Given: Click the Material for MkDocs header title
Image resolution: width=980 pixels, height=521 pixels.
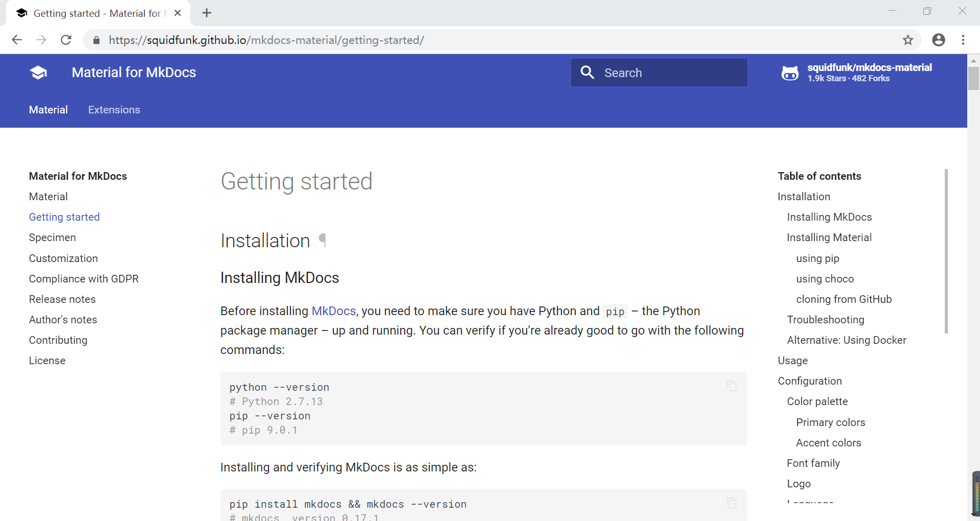Looking at the screenshot, I should click(x=134, y=73).
